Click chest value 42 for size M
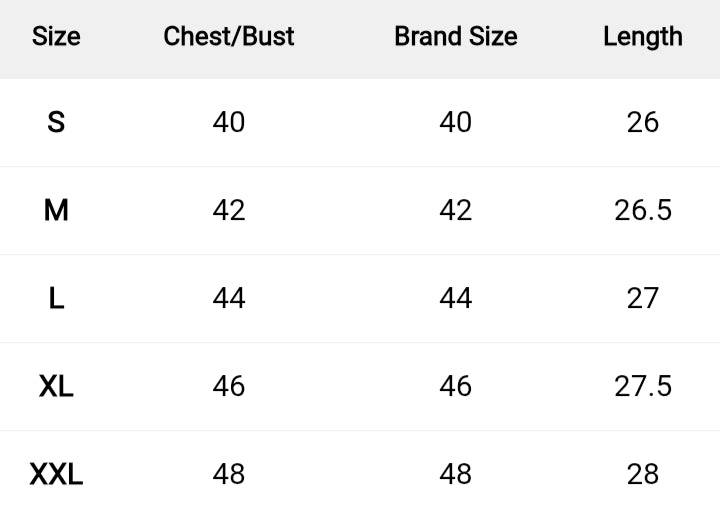The image size is (720, 516). click(229, 210)
